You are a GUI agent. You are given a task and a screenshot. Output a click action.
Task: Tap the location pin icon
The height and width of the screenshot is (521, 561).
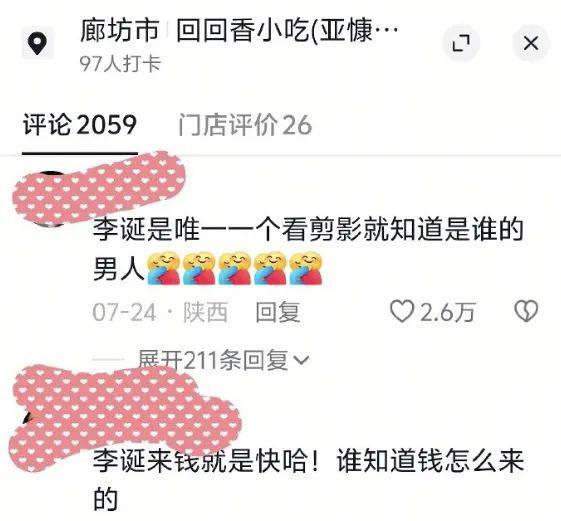[38, 43]
